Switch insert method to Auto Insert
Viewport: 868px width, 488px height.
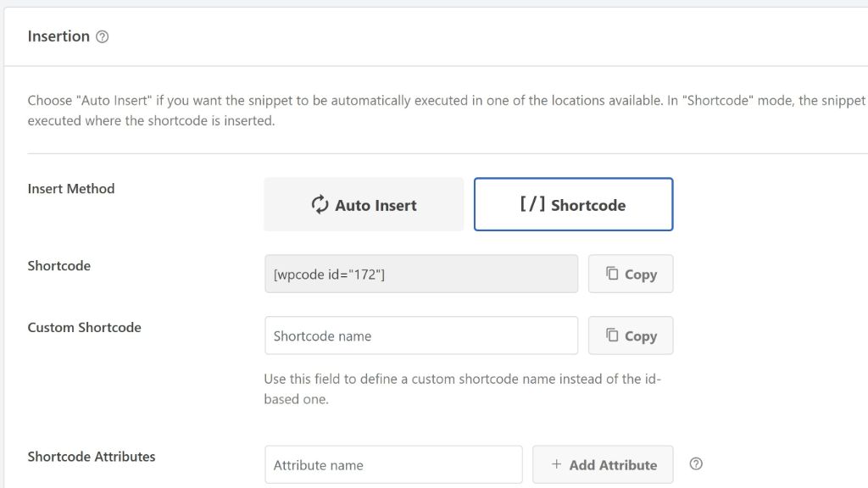point(364,204)
